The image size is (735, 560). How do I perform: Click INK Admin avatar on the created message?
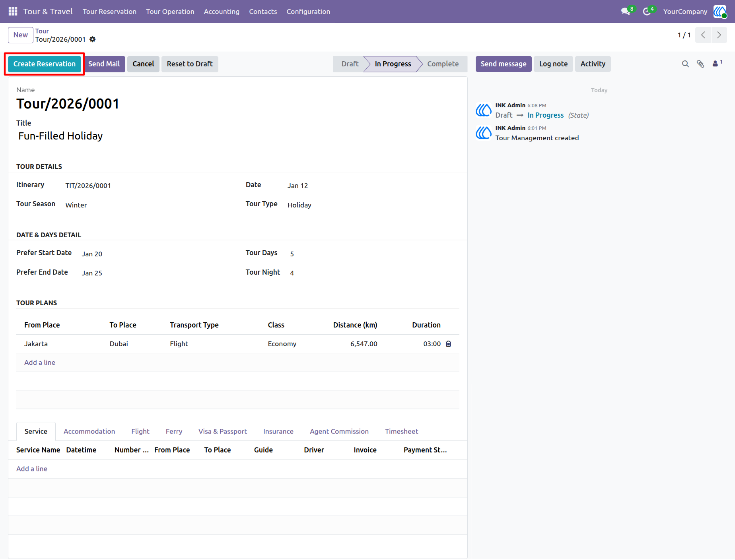click(x=484, y=133)
